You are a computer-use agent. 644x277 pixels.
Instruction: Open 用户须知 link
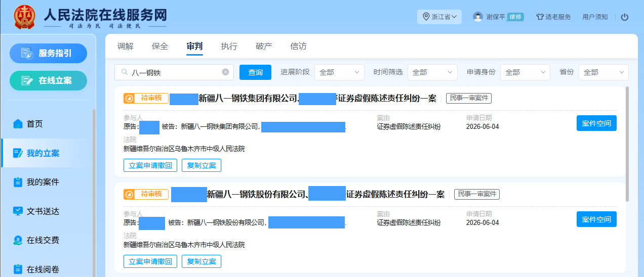click(595, 17)
